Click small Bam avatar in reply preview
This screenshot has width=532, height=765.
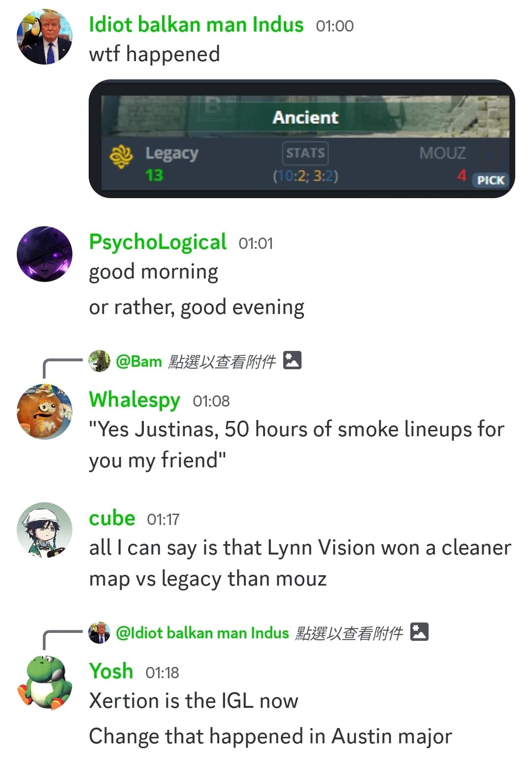[99, 361]
